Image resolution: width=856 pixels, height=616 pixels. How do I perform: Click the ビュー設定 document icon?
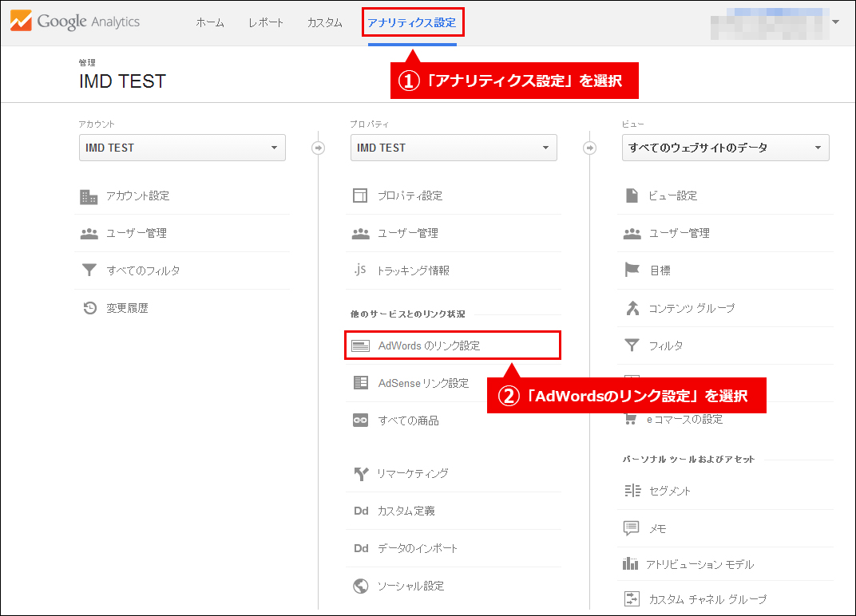pos(632,195)
